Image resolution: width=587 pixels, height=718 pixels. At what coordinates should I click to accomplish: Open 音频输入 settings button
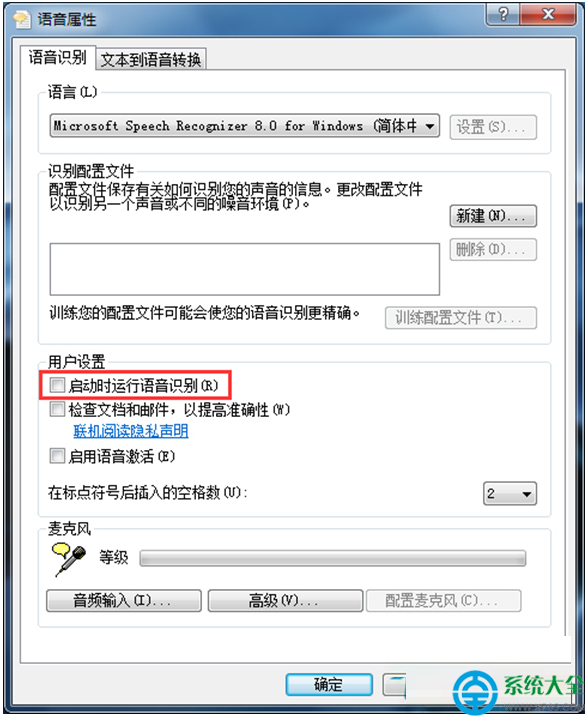point(124,600)
